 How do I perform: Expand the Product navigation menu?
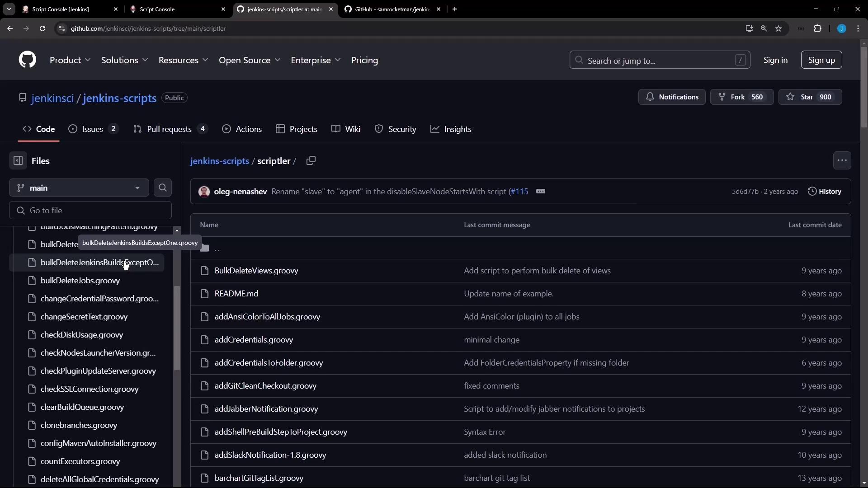click(x=70, y=60)
